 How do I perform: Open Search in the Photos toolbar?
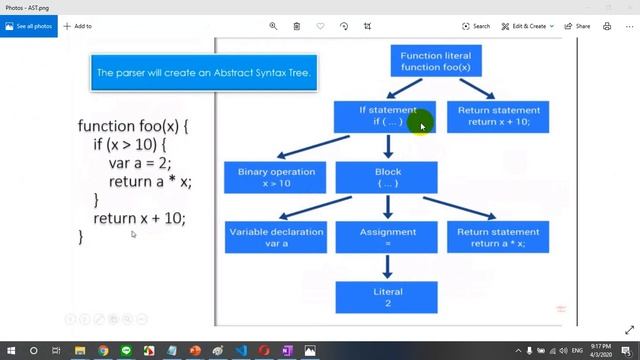tap(476, 26)
